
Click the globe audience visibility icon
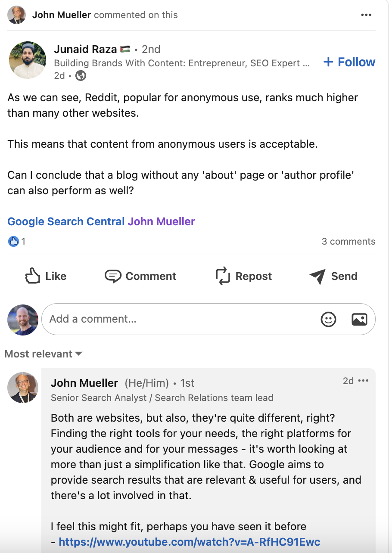click(x=81, y=75)
